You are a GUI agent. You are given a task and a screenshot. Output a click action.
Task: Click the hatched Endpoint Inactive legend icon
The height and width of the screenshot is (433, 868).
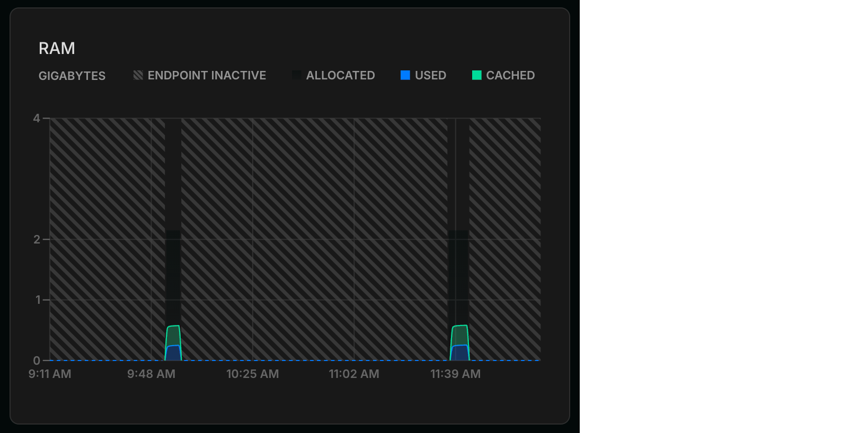click(x=138, y=75)
